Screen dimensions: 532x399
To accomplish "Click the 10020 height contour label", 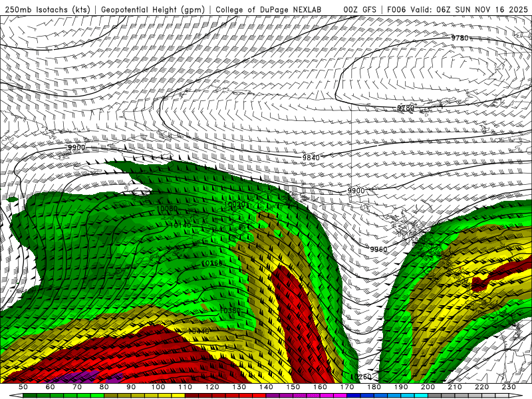I will click(x=235, y=204).
